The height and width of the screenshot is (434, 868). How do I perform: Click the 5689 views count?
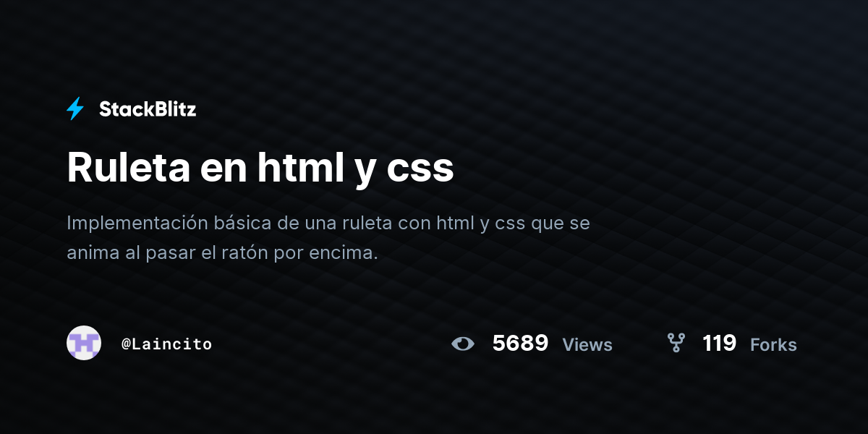(x=520, y=343)
